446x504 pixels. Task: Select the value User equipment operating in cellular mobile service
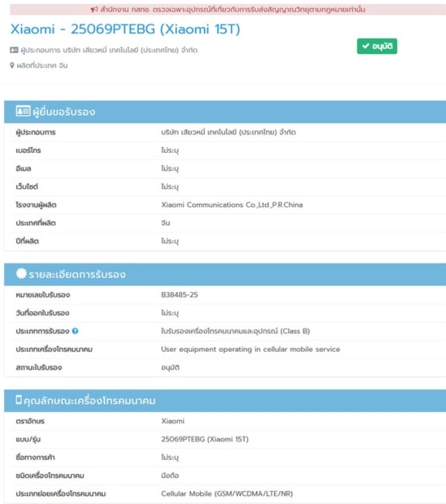coord(251,349)
